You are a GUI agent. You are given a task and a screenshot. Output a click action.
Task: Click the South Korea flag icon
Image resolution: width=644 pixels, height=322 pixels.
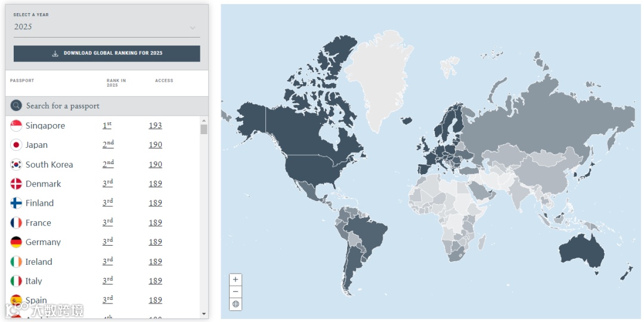pos(16,165)
